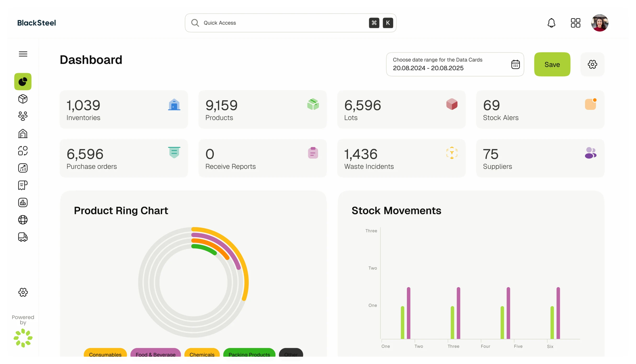This screenshot has width=636, height=364.
Task: Click the Six label on chart X axis
Action: 550,346
